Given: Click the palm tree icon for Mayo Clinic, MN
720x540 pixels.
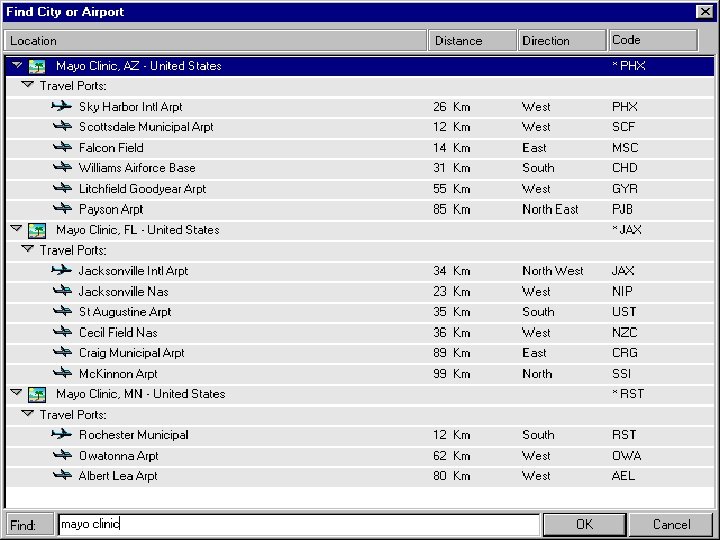Looking at the screenshot, I should click(x=37, y=394).
